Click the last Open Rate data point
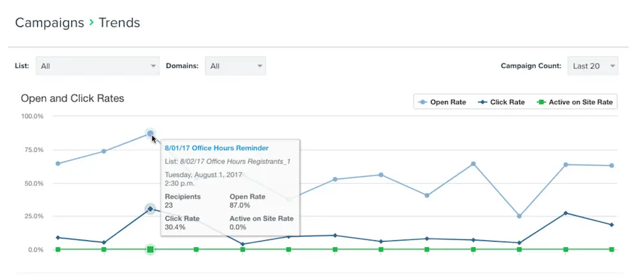Screen dimensions: 644x277 [612, 166]
